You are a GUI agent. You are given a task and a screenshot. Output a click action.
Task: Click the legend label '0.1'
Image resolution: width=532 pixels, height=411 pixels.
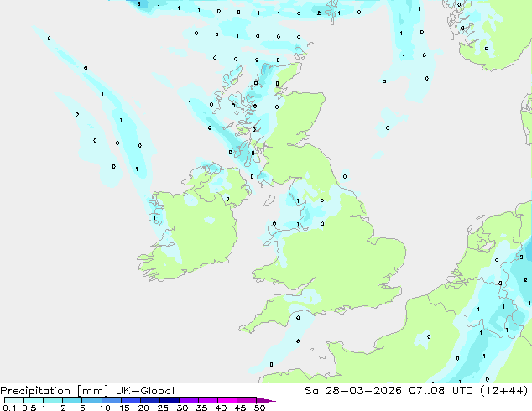[9, 408]
